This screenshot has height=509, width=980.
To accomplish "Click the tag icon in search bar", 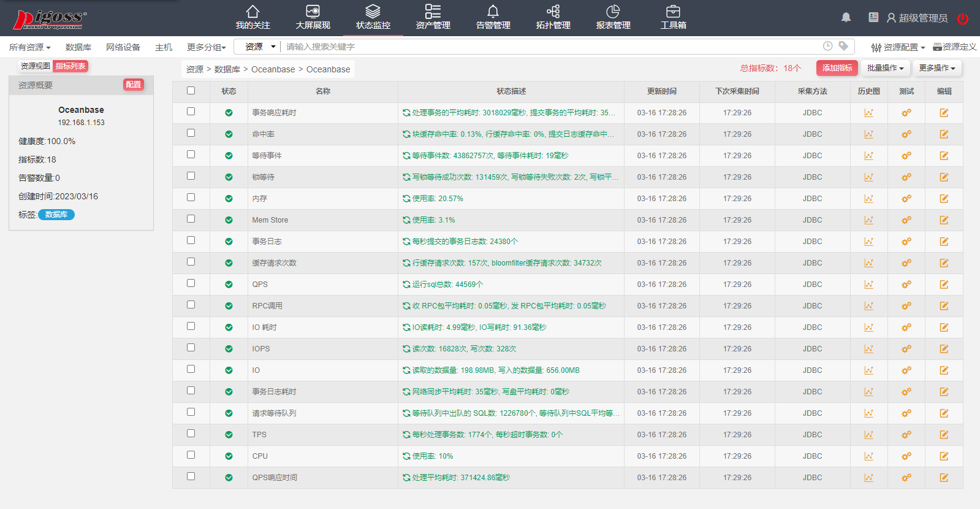I will 843,46.
